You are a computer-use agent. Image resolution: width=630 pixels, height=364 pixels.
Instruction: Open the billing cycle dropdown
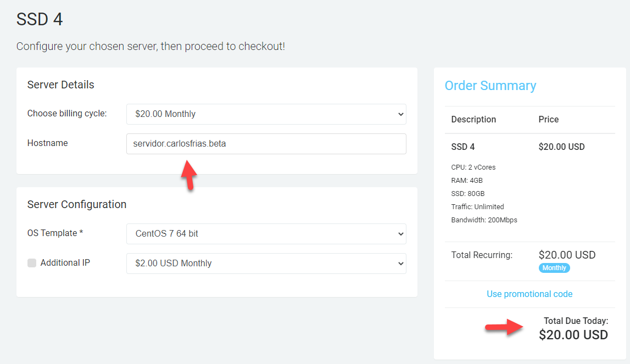[266, 114]
